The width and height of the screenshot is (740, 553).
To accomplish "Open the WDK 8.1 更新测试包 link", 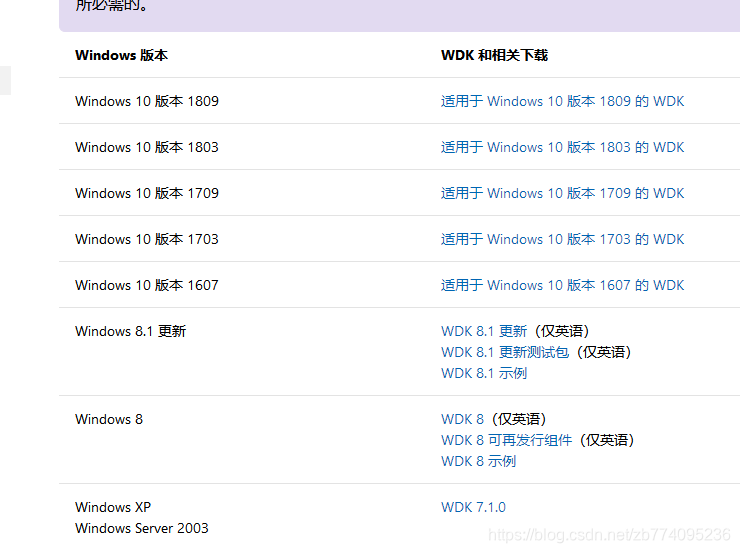I will (505, 352).
